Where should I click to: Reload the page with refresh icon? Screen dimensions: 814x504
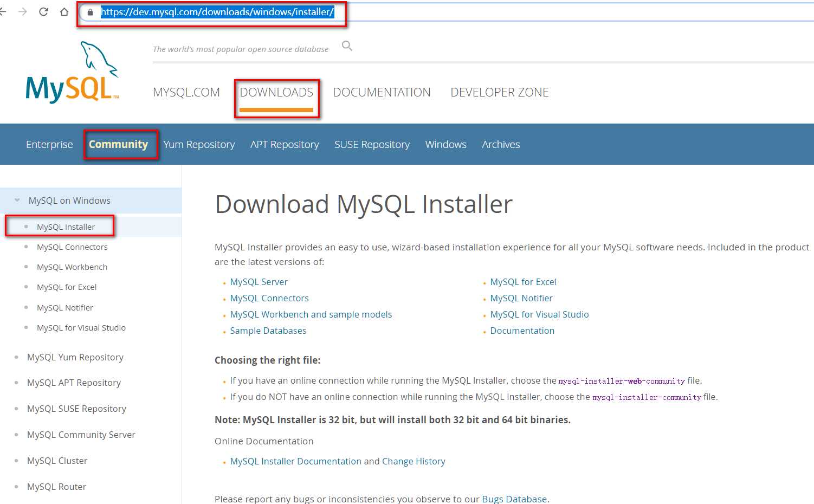coord(43,11)
